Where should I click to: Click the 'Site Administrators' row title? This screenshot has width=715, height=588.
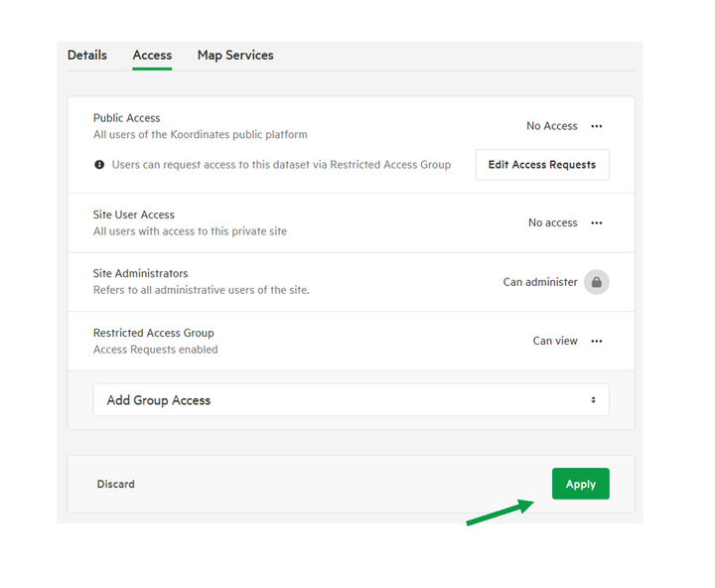[x=140, y=274]
